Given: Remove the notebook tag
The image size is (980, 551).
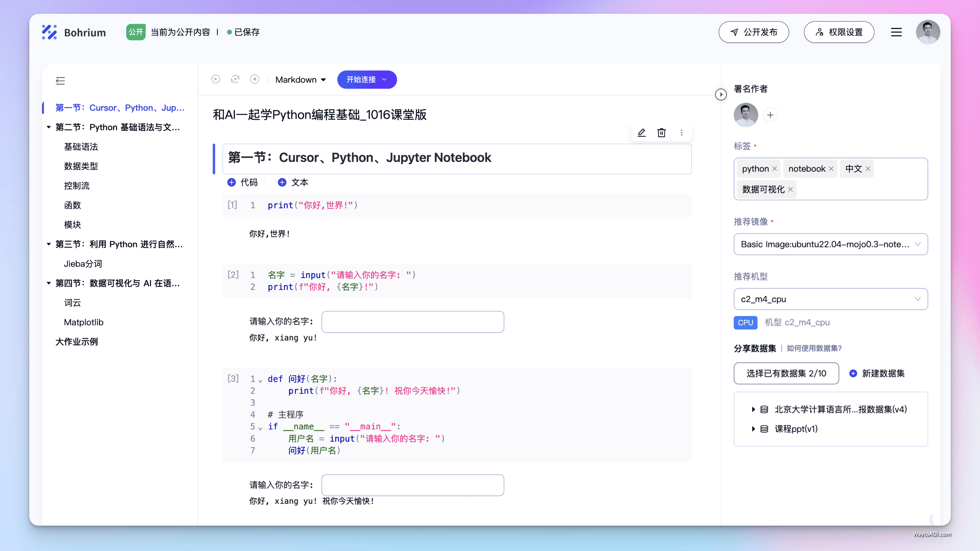Looking at the screenshot, I should click(831, 169).
